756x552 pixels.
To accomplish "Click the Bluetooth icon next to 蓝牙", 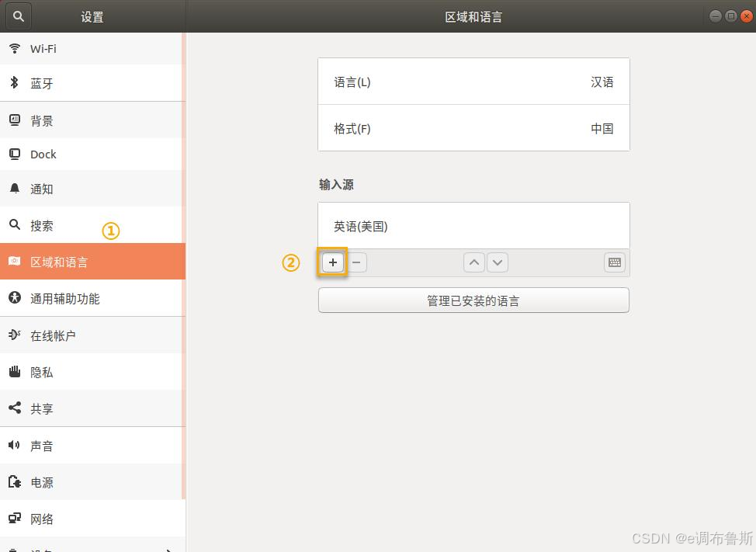I will pos(15,82).
